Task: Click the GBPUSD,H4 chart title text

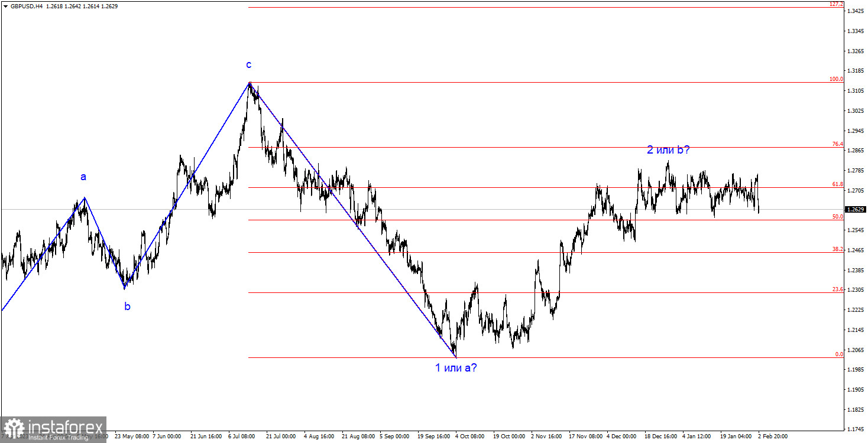Action: pyautogui.click(x=26, y=6)
